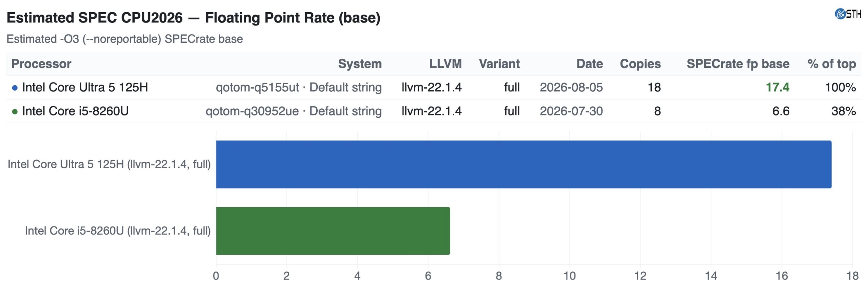Screen dimensions: 868x291
Task: Sort by the Date column header
Action: click(x=590, y=64)
